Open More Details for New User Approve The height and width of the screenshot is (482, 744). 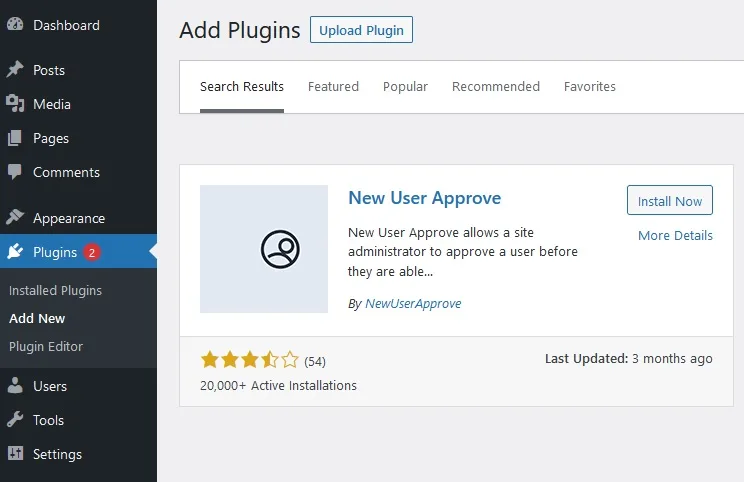point(675,235)
